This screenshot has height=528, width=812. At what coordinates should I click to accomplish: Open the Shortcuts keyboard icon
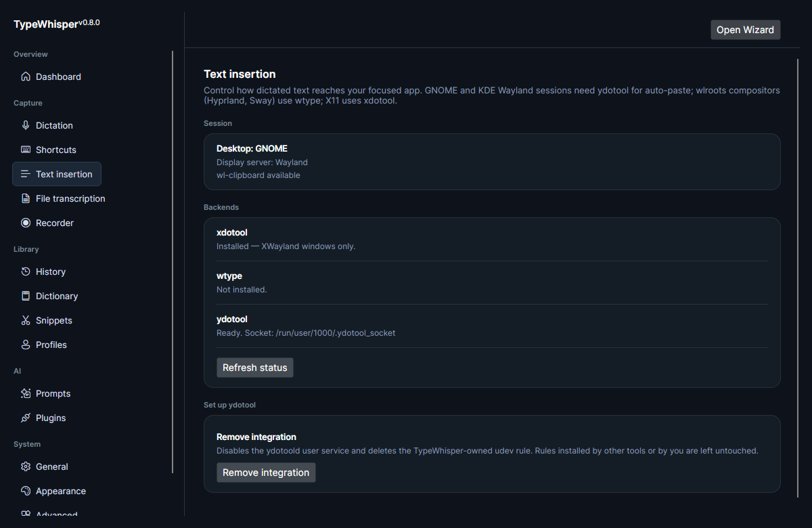tap(26, 150)
